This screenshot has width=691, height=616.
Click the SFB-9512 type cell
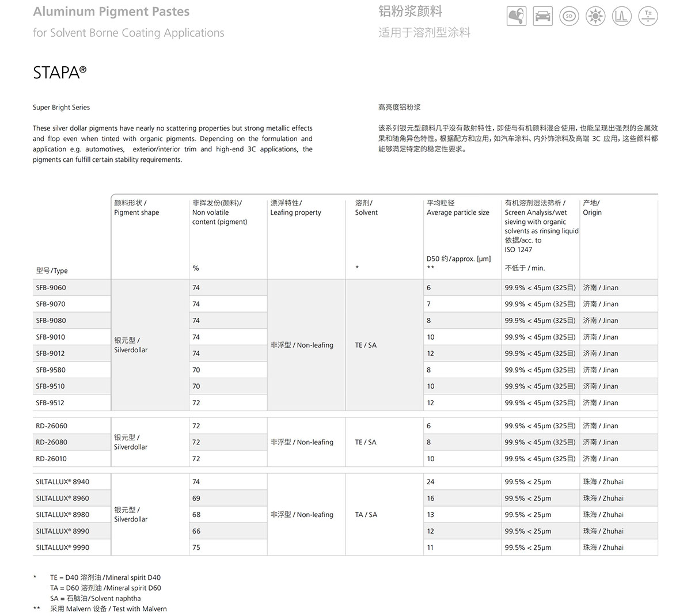pyautogui.click(x=50, y=403)
